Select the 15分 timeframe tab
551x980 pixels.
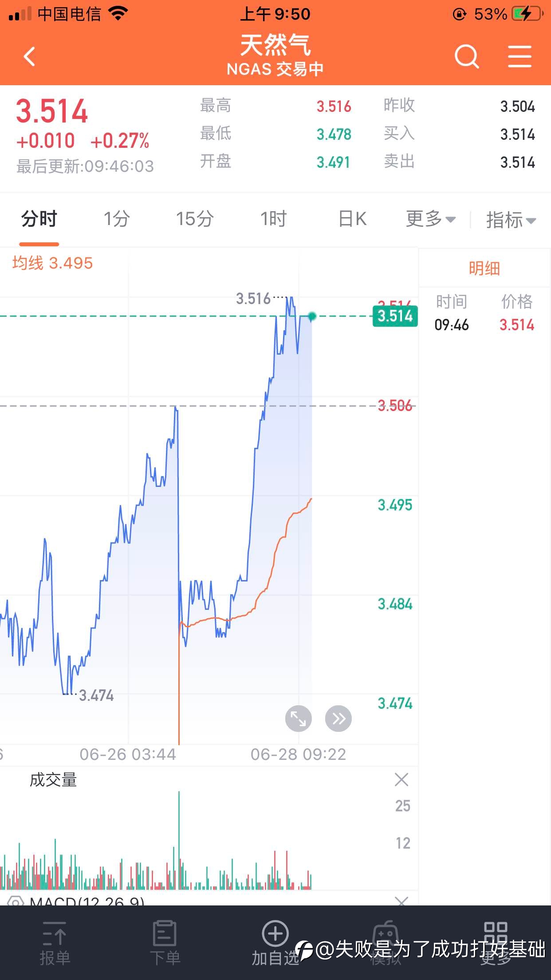click(195, 219)
